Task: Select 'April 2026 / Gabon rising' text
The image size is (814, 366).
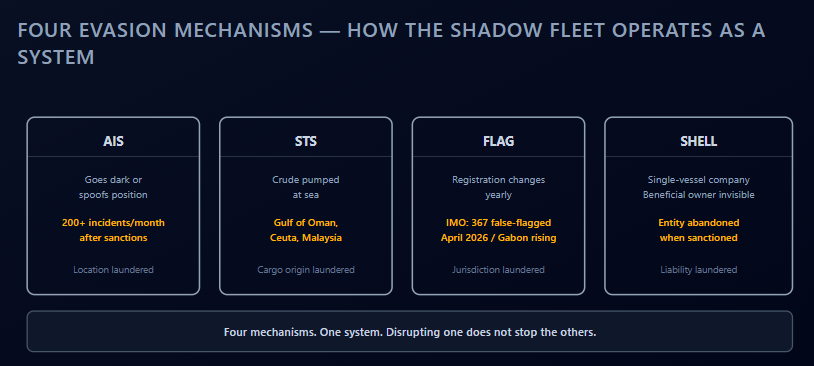Action: (498, 238)
